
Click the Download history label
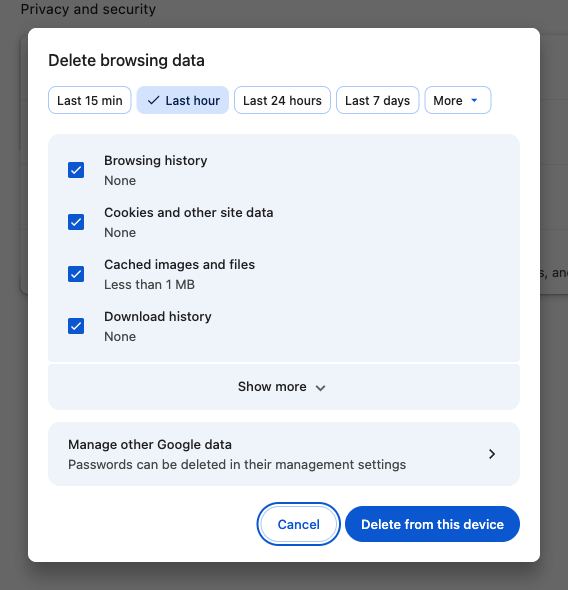pos(158,316)
